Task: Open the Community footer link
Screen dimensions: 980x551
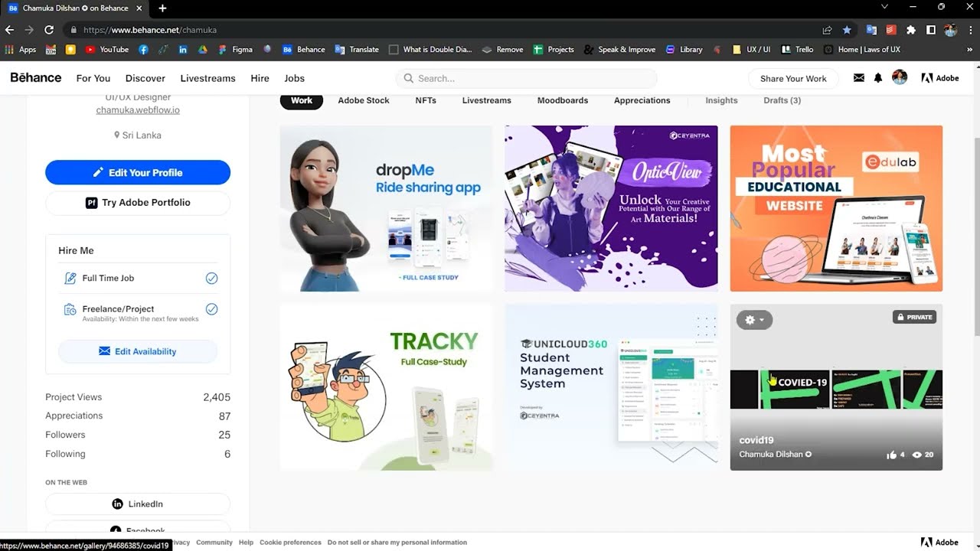Action: (214, 542)
